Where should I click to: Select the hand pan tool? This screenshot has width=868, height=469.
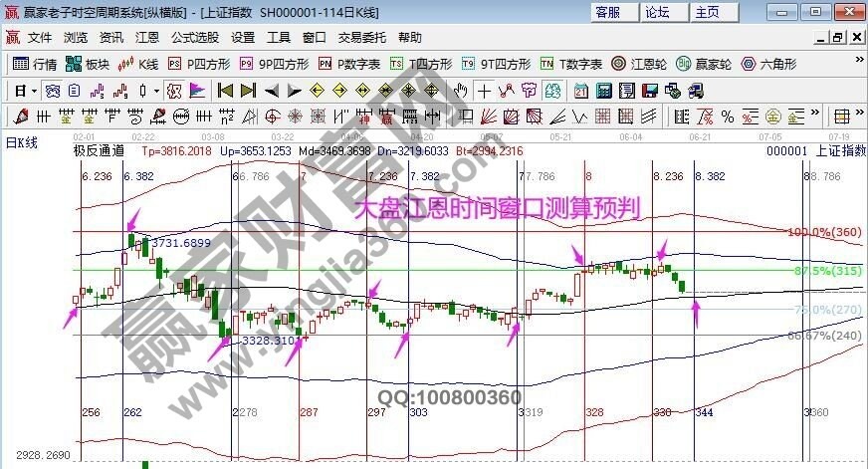click(460, 91)
